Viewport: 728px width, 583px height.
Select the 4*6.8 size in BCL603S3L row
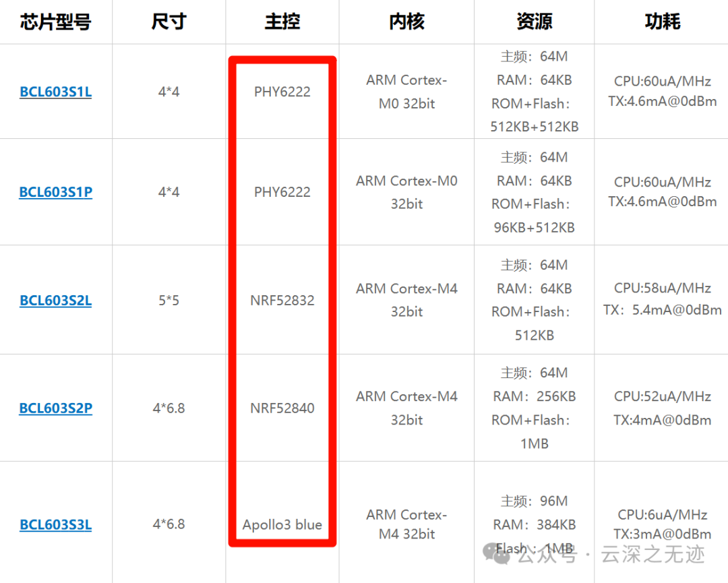(169, 524)
